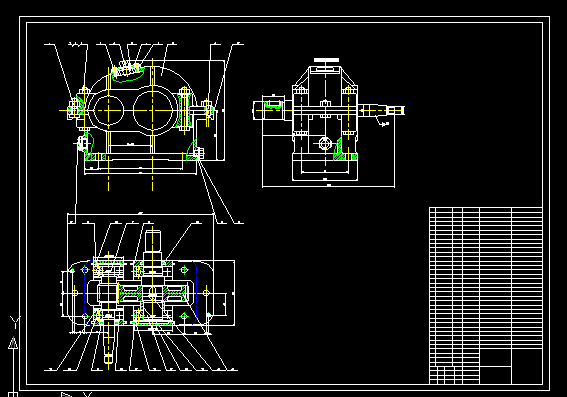Select the oil level gauge at housing lower-left
This screenshot has height=397, width=567.
[85, 142]
